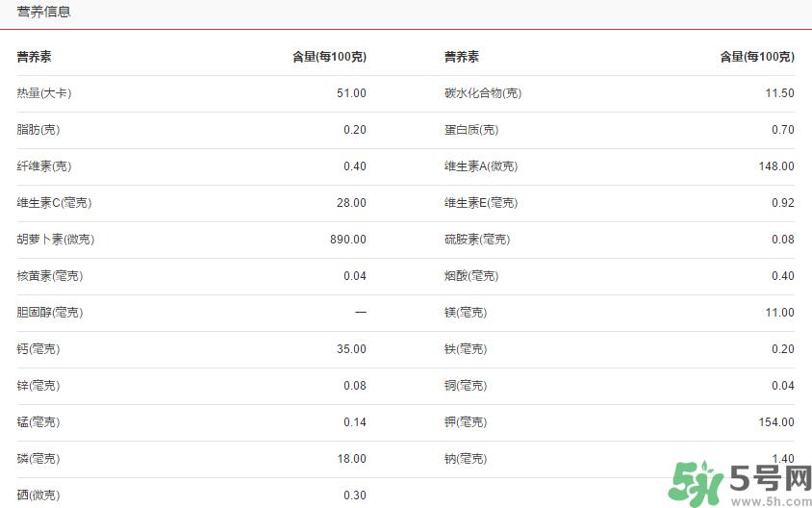The image size is (812, 508).
Task: Select the 钾(毫克) label
Action: pyautogui.click(x=466, y=422)
